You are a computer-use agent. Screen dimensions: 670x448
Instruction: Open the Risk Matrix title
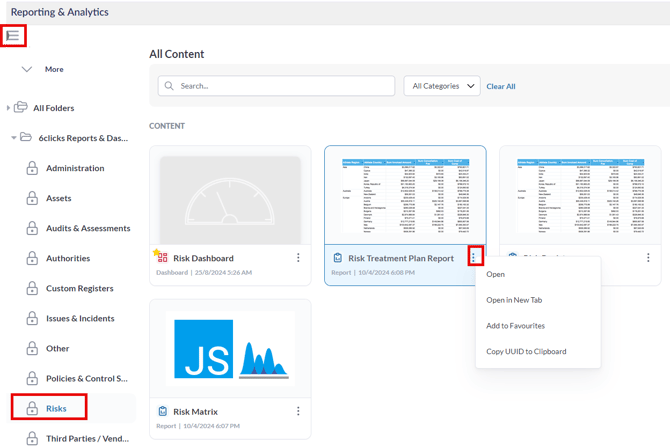click(195, 412)
